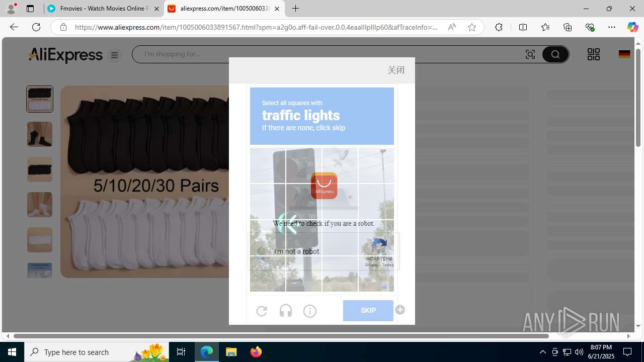The height and width of the screenshot is (362, 644).
Task: Open the reCAPTCHA Privacy link
Action: point(371,265)
